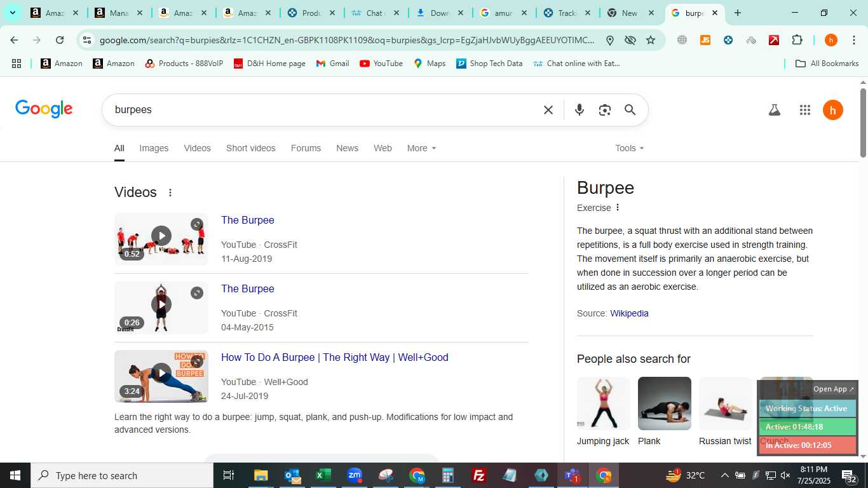Screen dimensions: 868x488
Task: Click the crossed-eye tracking protection icon
Action: point(630,40)
